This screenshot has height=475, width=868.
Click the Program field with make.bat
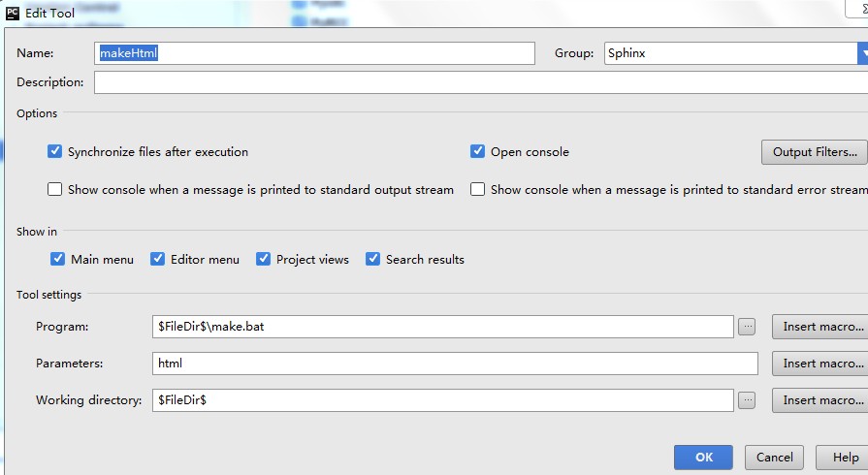click(x=443, y=327)
